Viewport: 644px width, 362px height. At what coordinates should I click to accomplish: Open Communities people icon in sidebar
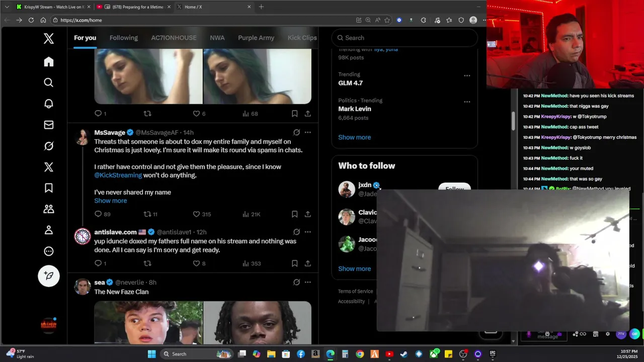[x=49, y=209]
